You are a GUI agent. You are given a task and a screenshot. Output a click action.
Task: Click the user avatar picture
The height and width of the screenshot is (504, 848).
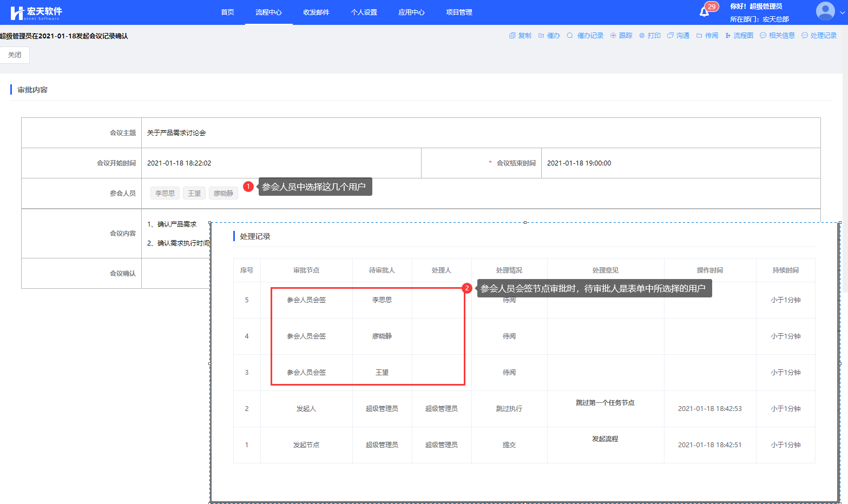click(x=825, y=11)
